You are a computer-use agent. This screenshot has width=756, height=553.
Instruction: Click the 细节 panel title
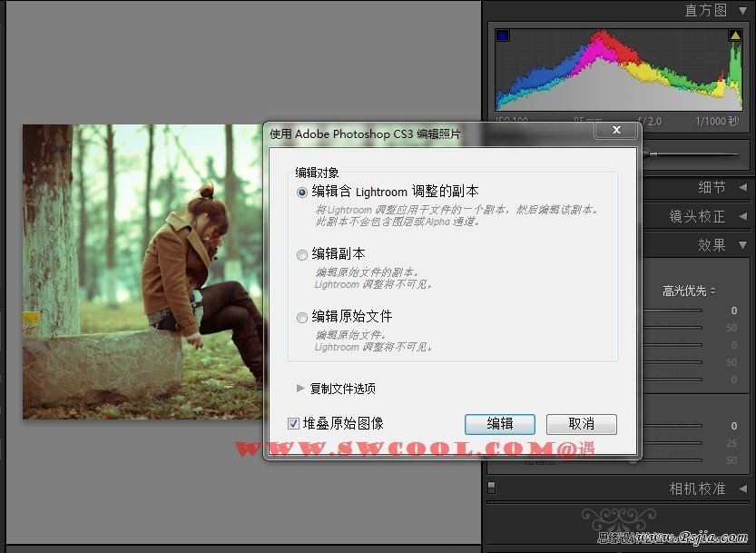coord(712,187)
